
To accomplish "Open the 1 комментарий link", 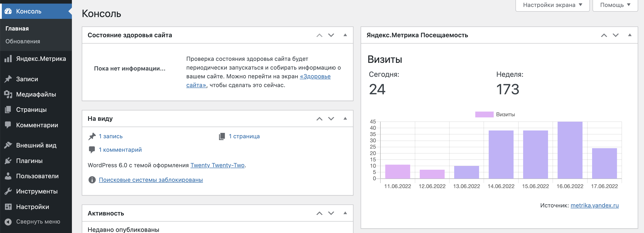I will [120, 150].
